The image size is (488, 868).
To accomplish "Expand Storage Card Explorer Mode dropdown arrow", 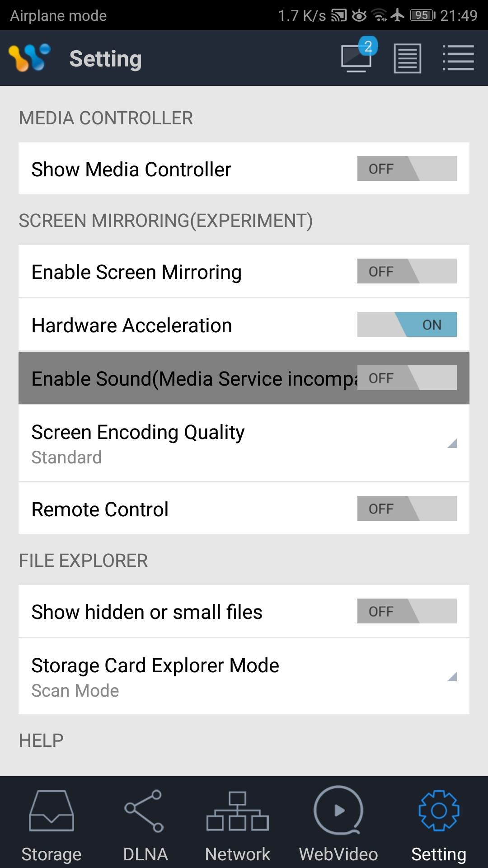I will [452, 677].
